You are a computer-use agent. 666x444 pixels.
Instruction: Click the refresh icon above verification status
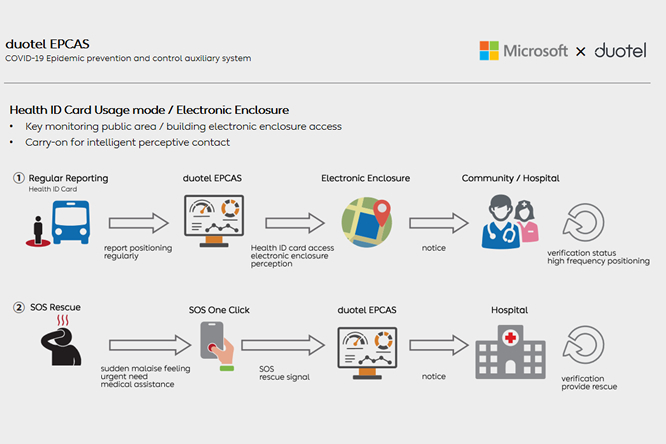click(584, 222)
